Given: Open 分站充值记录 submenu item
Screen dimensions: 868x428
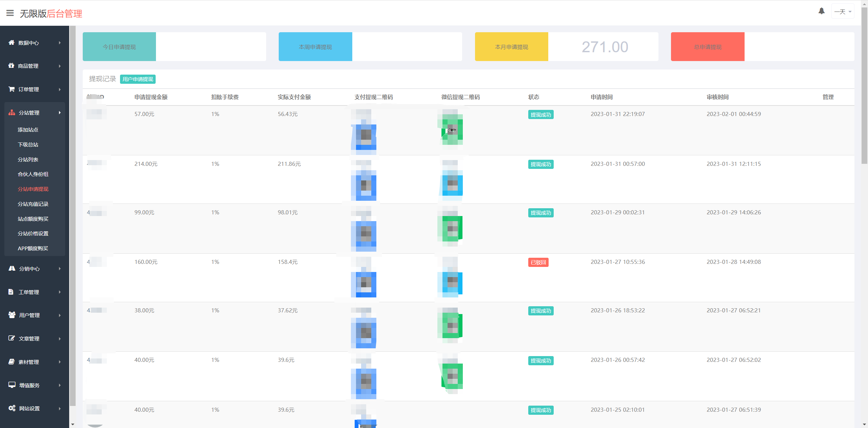Looking at the screenshot, I should (33, 204).
